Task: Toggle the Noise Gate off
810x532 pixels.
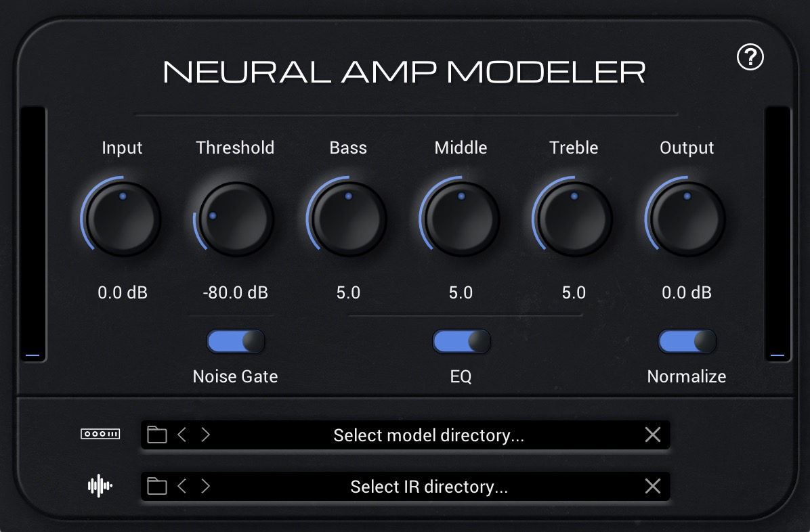Action: (235, 341)
